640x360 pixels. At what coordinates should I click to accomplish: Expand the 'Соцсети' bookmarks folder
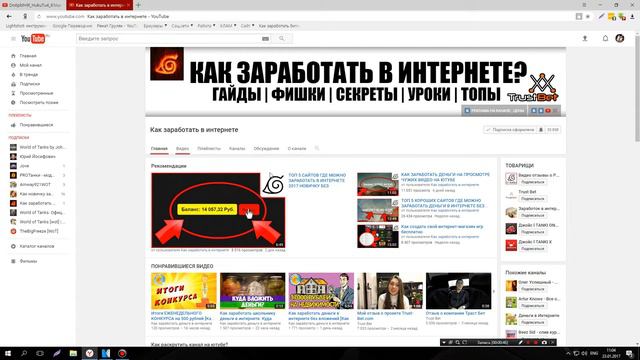point(182,26)
